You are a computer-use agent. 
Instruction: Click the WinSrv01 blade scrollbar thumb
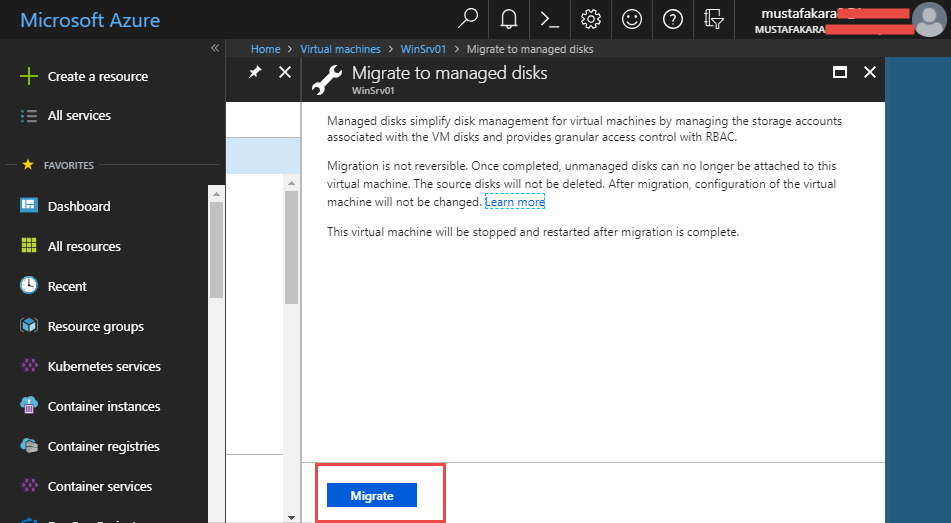[291, 247]
